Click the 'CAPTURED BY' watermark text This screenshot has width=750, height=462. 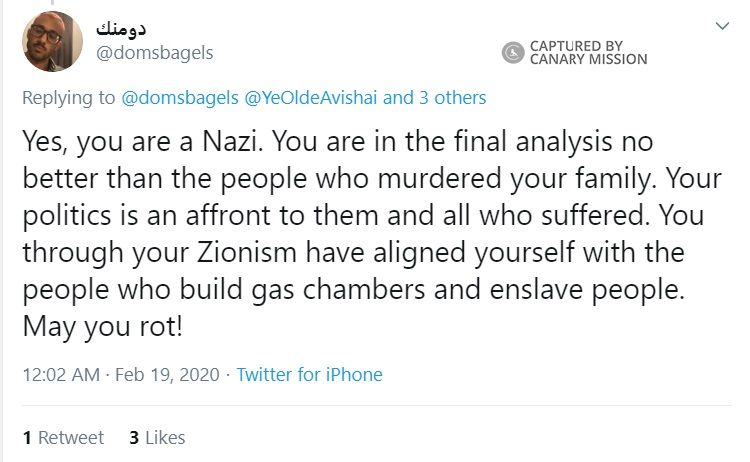point(576,46)
